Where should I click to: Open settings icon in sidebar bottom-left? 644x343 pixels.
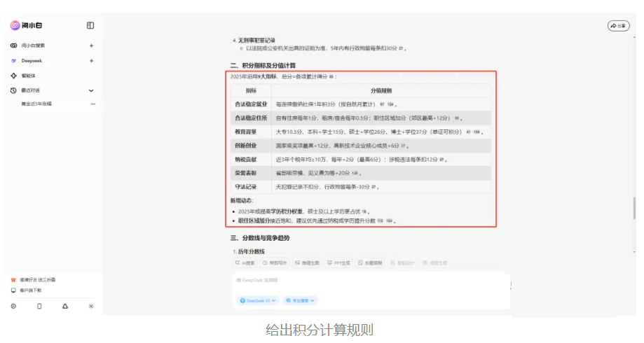13,306
